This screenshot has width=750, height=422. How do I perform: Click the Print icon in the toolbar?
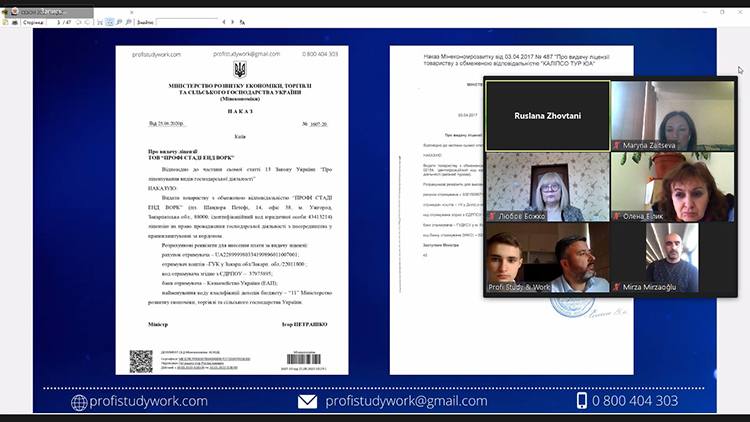(x=15, y=22)
